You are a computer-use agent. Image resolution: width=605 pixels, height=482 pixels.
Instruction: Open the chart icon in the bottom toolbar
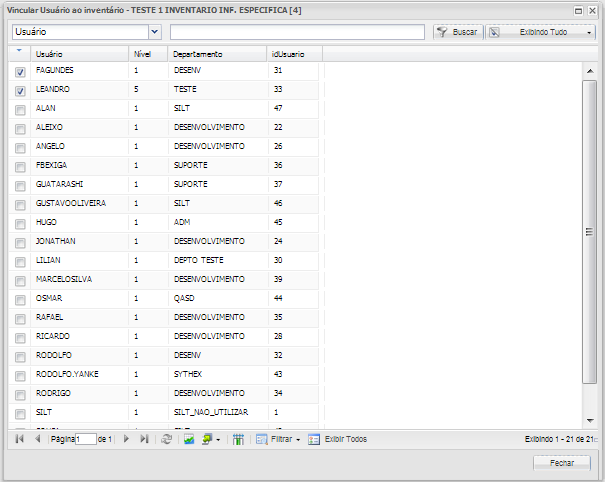189,439
